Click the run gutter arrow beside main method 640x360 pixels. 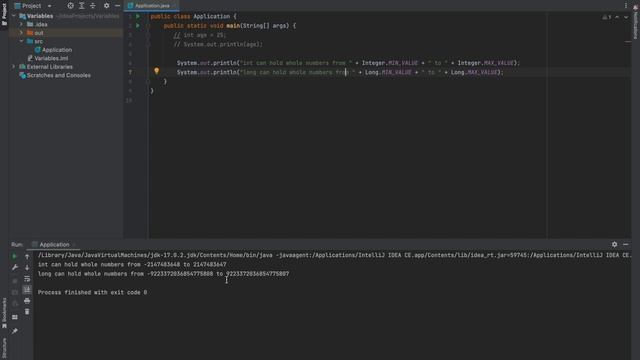(x=138, y=26)
